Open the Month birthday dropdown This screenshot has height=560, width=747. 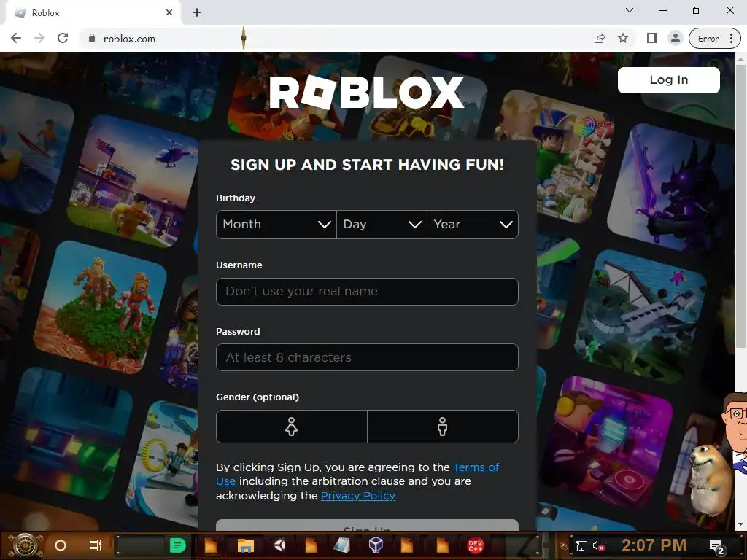(x=276, y=225)
